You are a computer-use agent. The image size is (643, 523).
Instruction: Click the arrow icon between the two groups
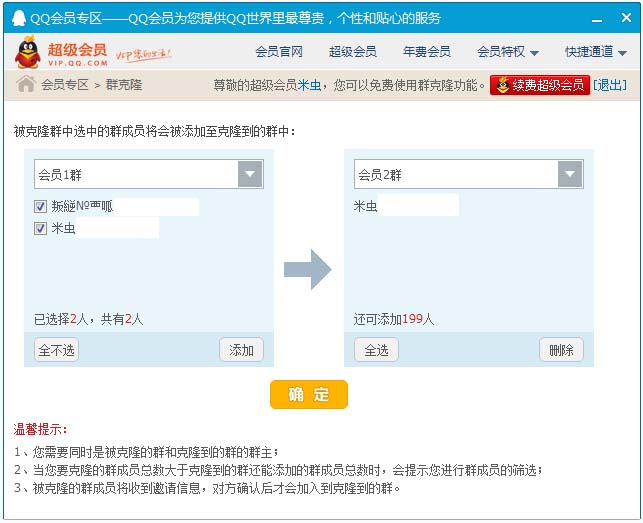[x=308, y=269]
